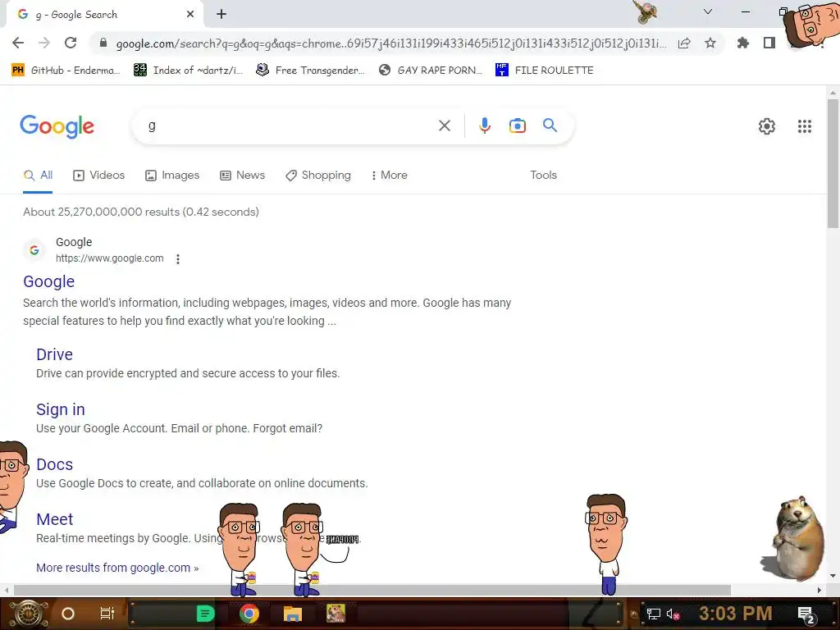The height and width of the screenshot is (630, 840).
Task: Open File Explorer from taskbar
Action: point(293,614)
